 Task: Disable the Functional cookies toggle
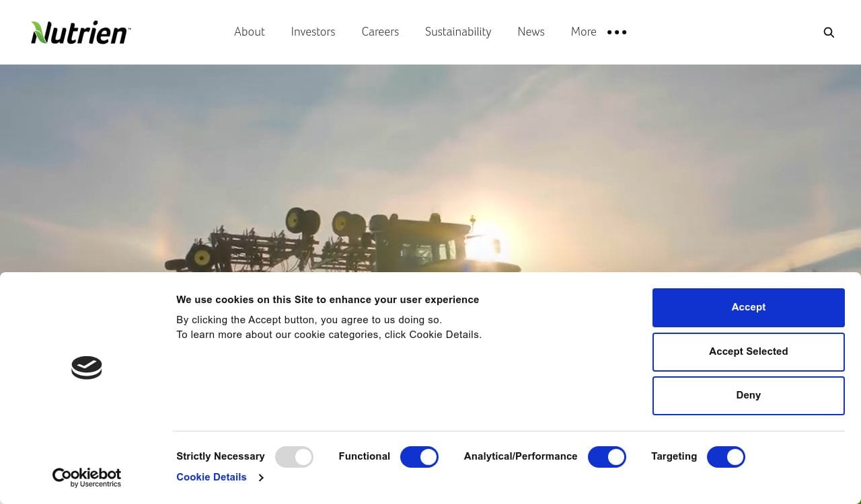click(x=419, y=457)
